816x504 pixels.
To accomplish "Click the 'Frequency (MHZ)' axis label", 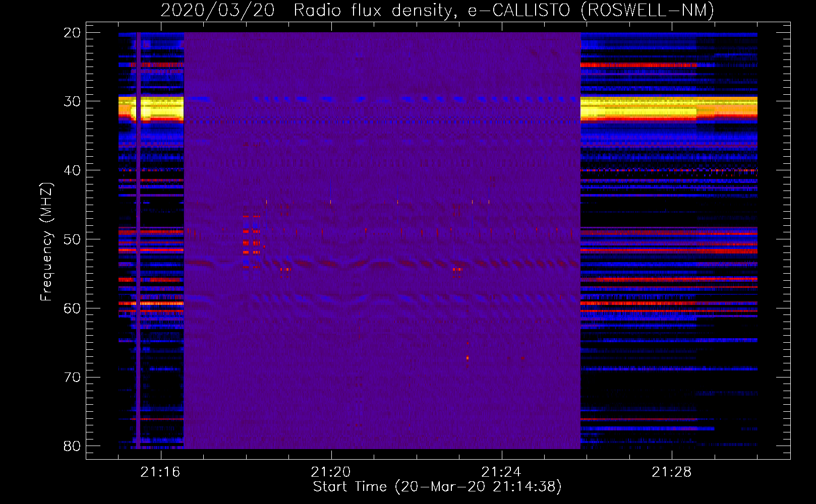I will click(46, 241).
